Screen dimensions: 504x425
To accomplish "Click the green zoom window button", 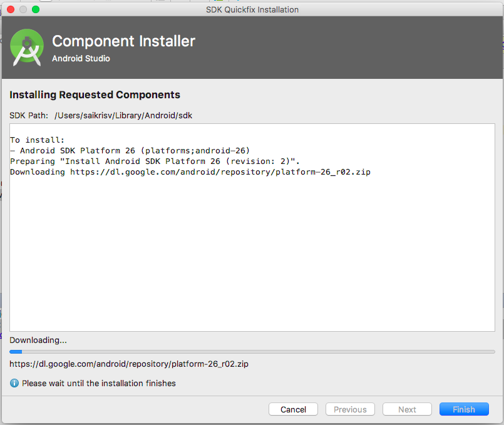I will [36, 9].
